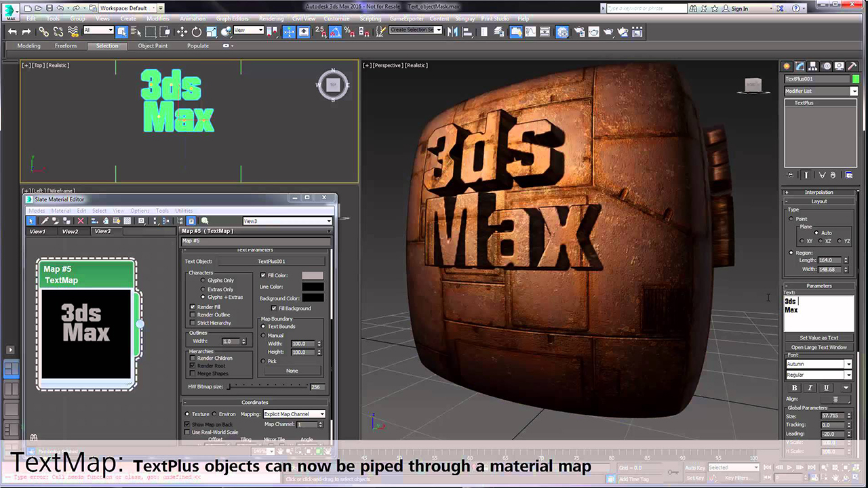The height and width of the screenshot is (488, 868).
Task: Select the Select and Move tool
Action: [x=182, y=32]
